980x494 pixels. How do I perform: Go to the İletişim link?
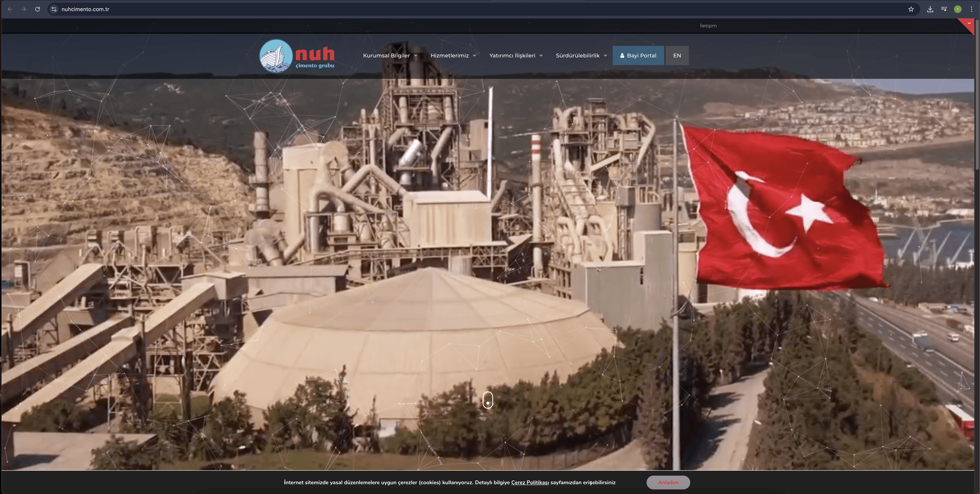point(708,26)
